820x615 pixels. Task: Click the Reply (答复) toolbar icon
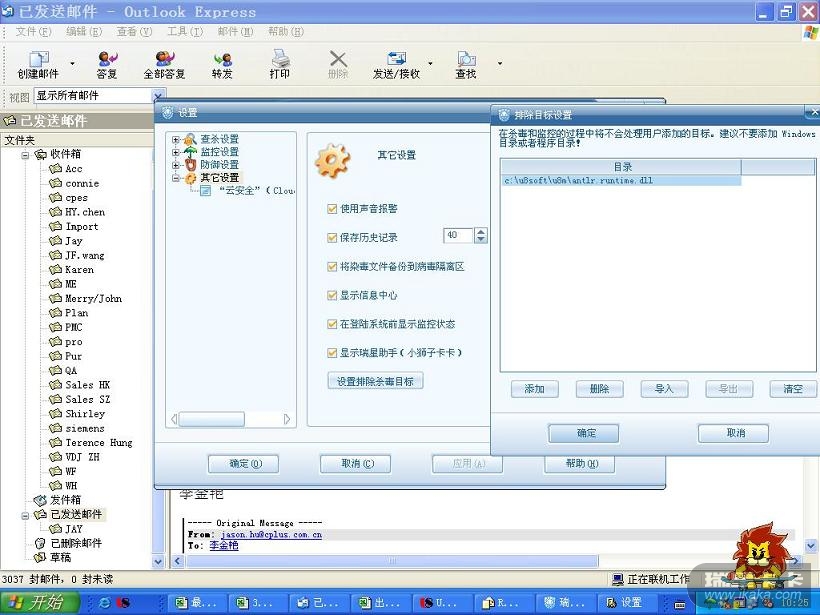108,64
